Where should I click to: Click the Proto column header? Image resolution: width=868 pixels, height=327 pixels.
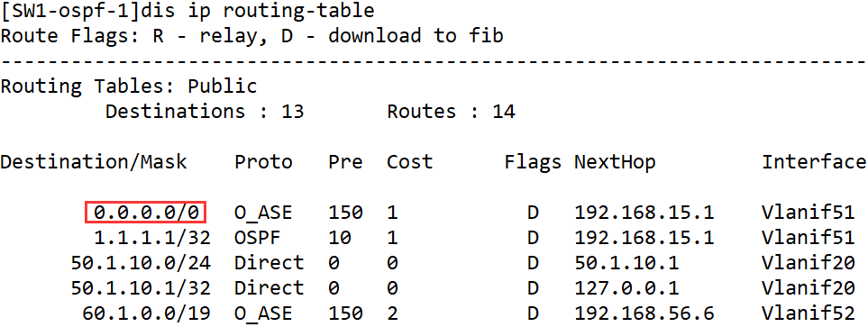point(263,162)
